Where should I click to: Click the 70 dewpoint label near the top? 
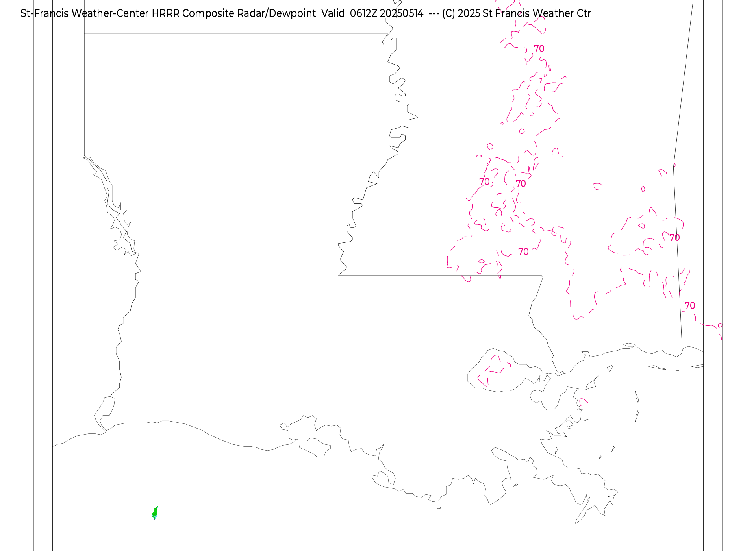[x=539, y=48]
